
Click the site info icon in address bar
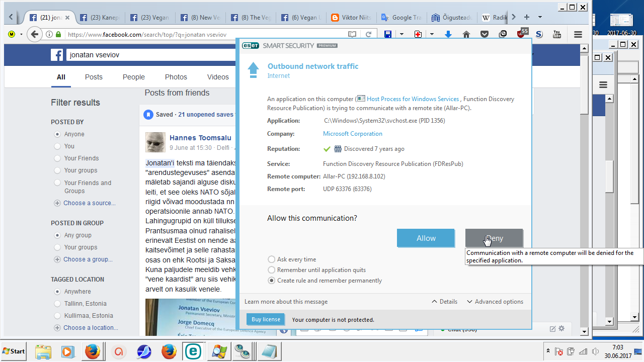pos(49,34)
